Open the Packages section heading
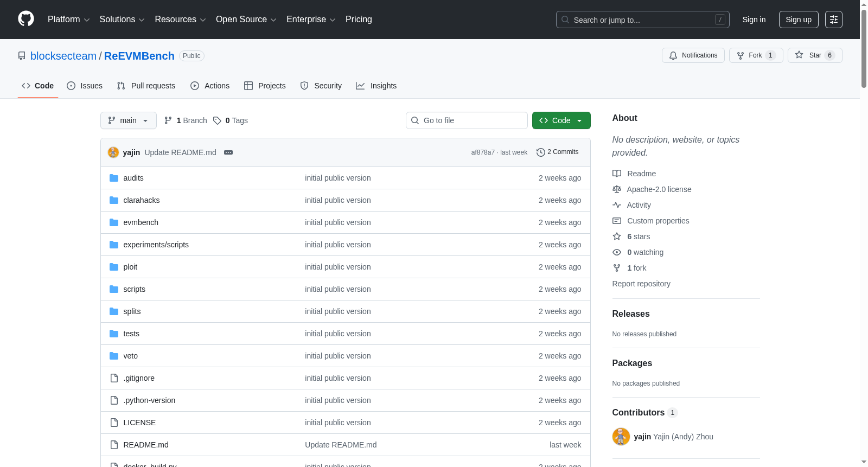Screen dimensions: 868x467 pyautogui.click(x=632, y=363)
